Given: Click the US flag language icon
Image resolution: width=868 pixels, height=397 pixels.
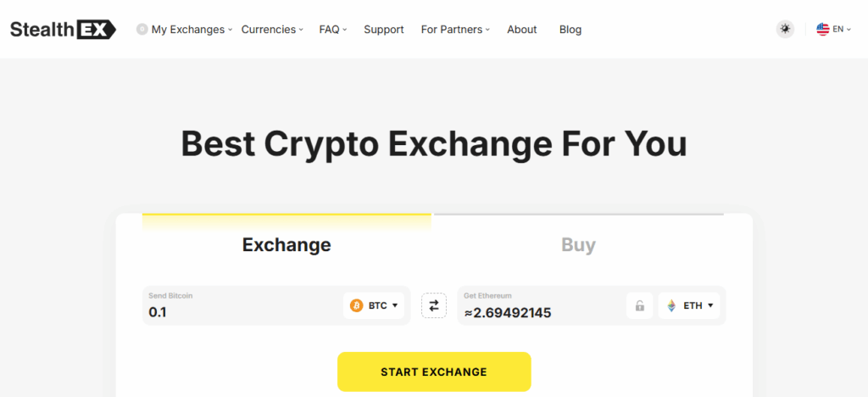Looking at the screenshot, I should pyautogui.click(x=822, y=30).
